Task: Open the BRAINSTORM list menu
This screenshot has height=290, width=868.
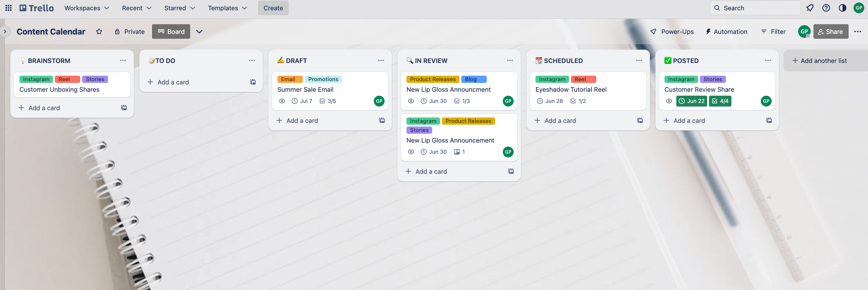Action: point(123,60)
